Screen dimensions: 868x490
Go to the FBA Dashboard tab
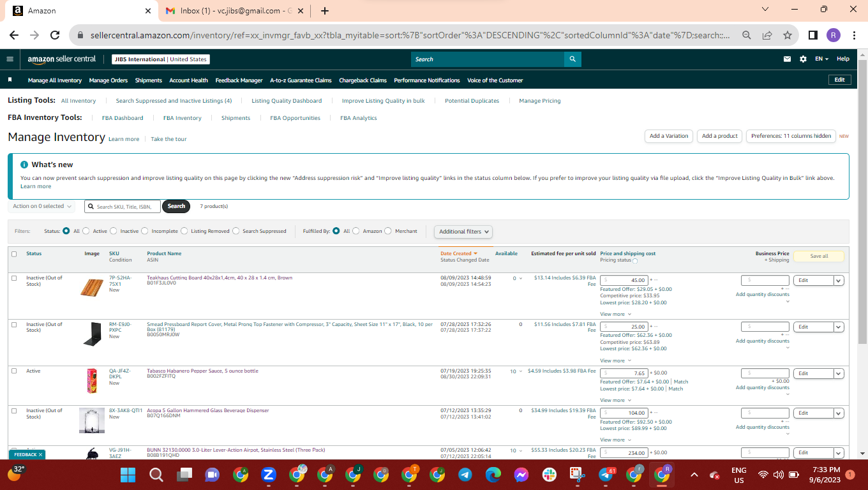click(123, 118)
